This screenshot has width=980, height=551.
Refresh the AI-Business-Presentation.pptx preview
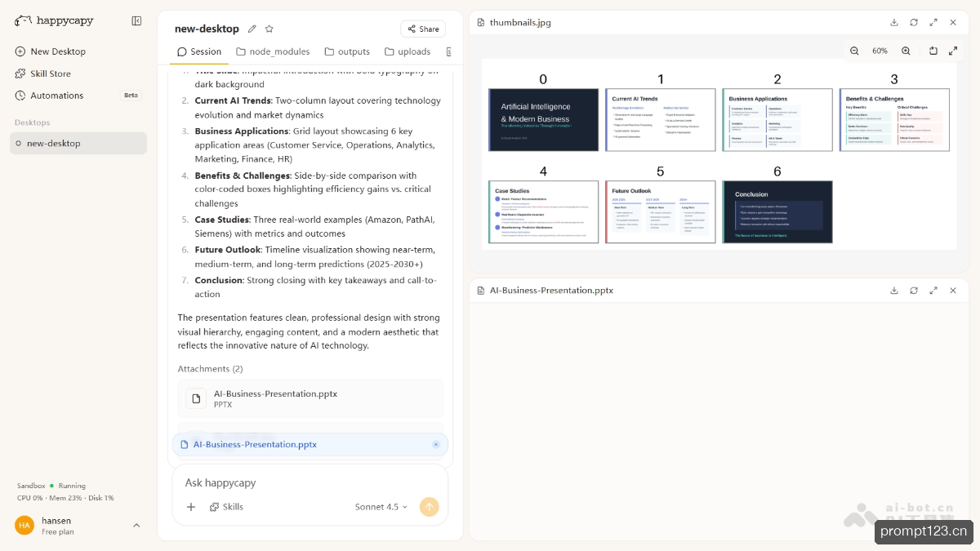point(914,290)
